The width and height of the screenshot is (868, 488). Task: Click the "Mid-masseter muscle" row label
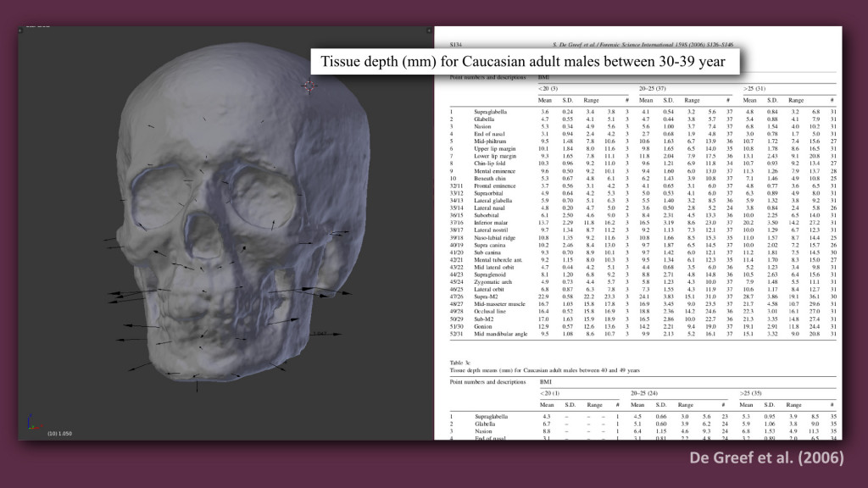pos(499,304)
